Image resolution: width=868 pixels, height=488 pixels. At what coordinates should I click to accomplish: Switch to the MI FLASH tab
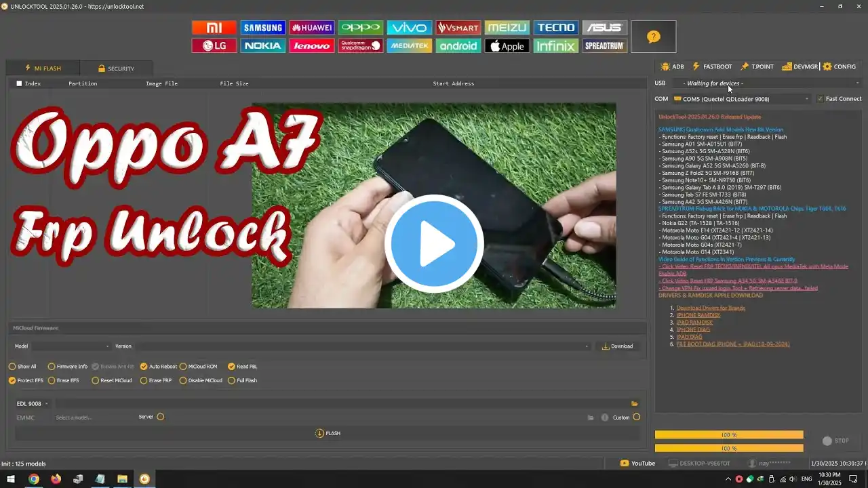[43, 68]
